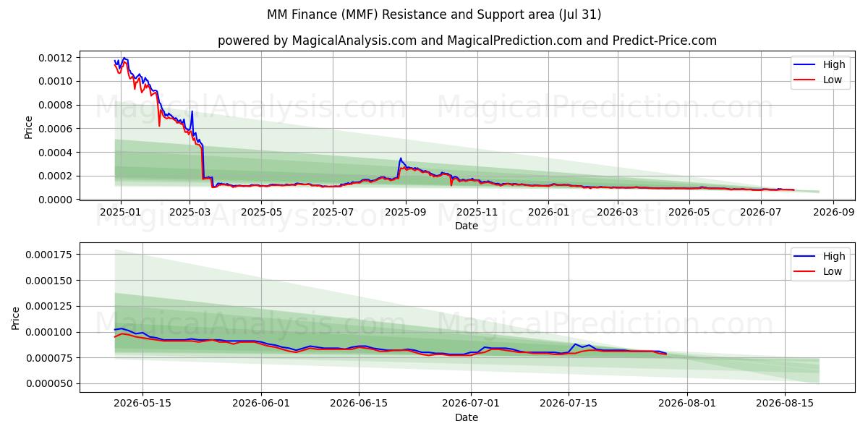Click the '2026-07-15' x-axis label in the bottom chart
This screenshot has width=868, height=434.
pyautogui.click(x=569, y=404)
